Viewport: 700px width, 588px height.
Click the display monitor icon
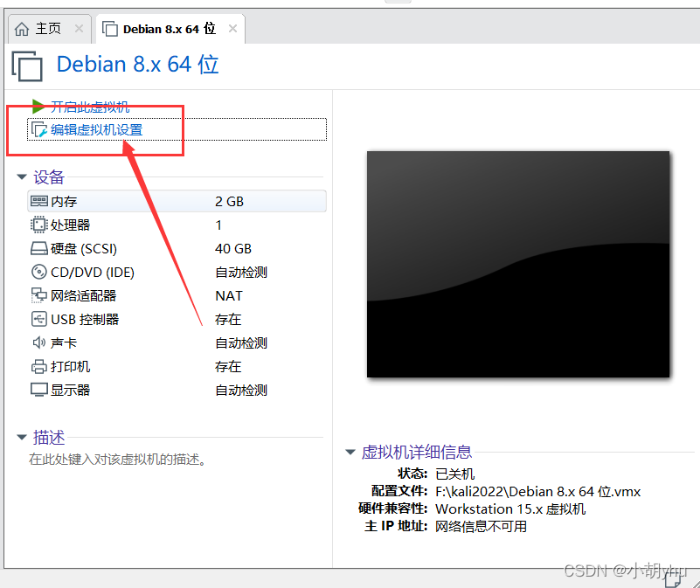(38, 390)
